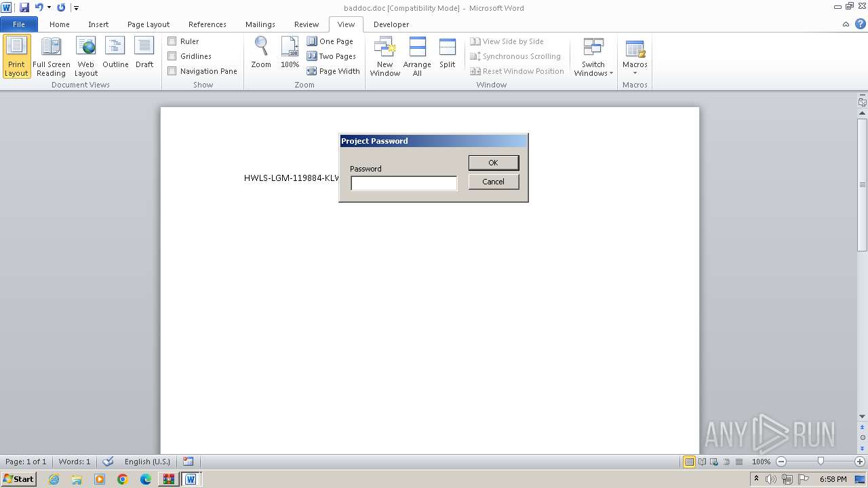
Task: Enable the Gridlines checkbox
Action: click(172, 56)
